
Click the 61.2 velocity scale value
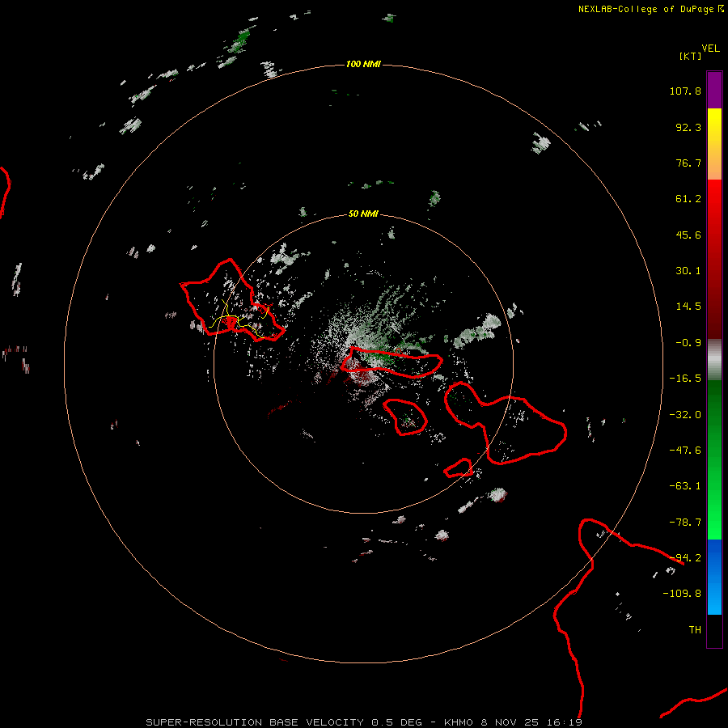click(688, 199)
